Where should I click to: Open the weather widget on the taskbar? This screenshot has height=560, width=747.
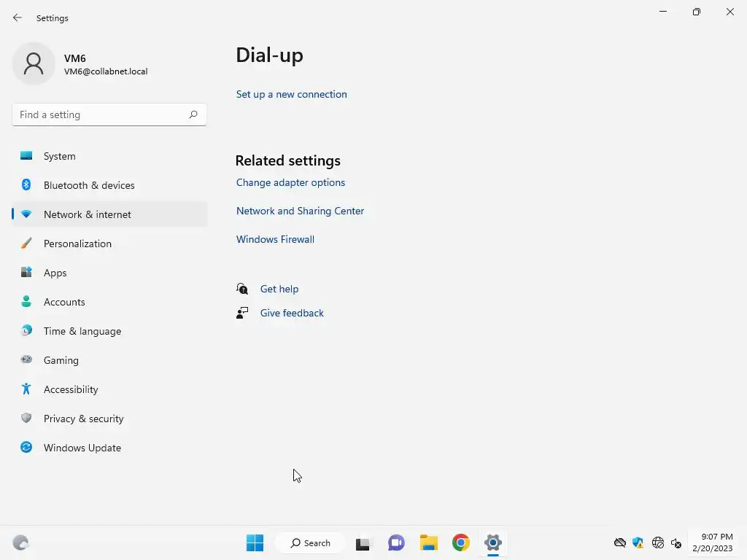[20, 542]
